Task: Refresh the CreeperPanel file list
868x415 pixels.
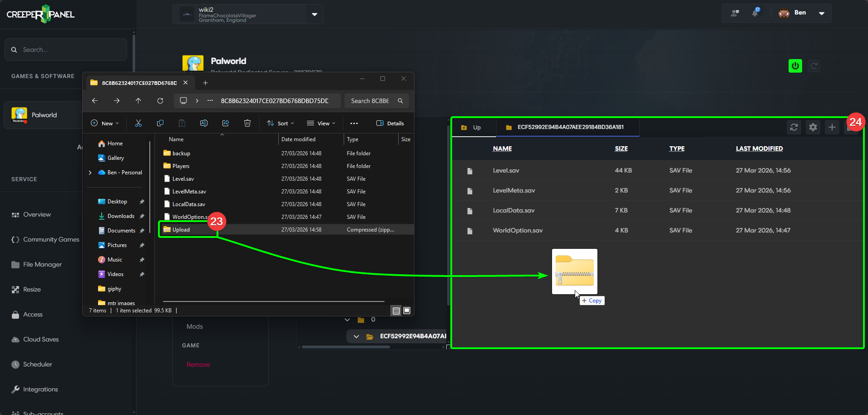Action: [794, 127]
